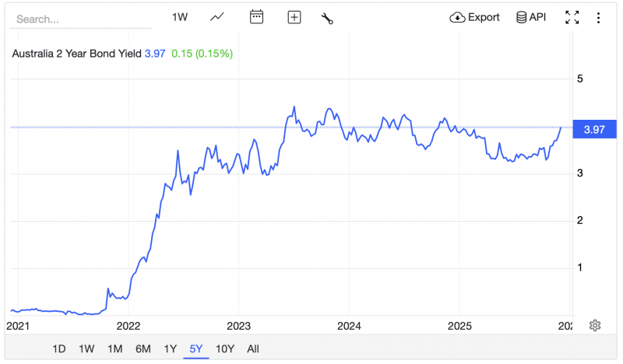Show All historical data range
Image resolution: width=623 pixels, height=364 pixels.
click(x=252, y=349)
